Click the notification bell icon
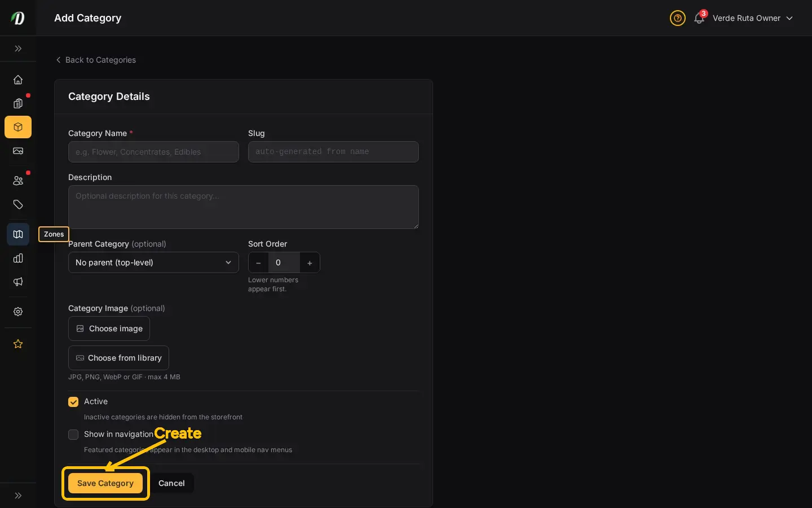 point(699,18)
